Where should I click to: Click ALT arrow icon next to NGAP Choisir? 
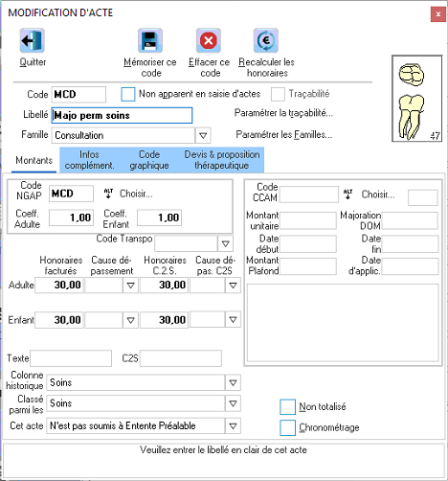108,194
